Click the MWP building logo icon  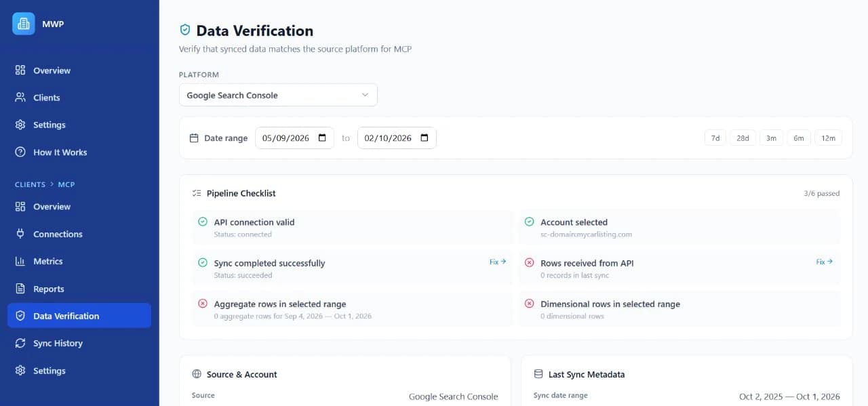23,24
